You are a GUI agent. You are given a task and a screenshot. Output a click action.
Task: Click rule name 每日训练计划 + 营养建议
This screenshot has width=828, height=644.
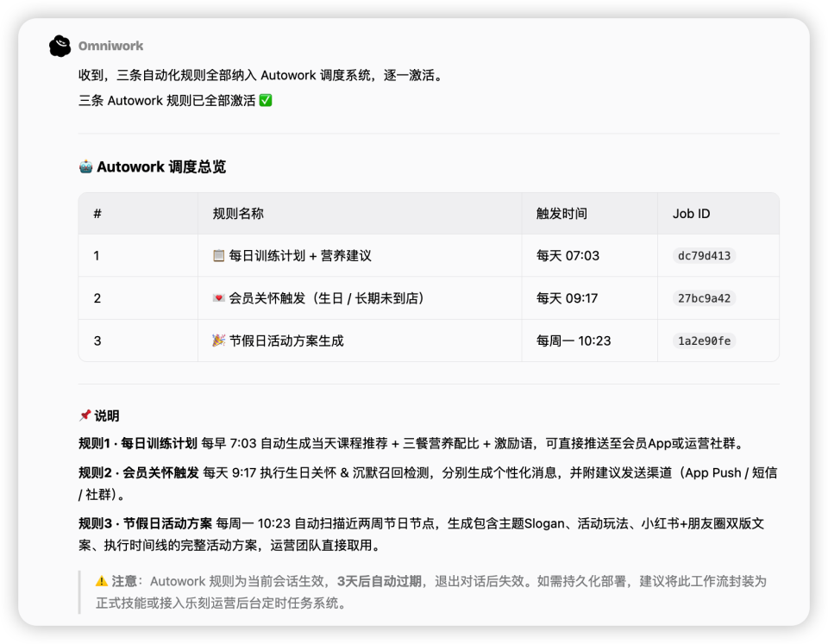[300, 256]
